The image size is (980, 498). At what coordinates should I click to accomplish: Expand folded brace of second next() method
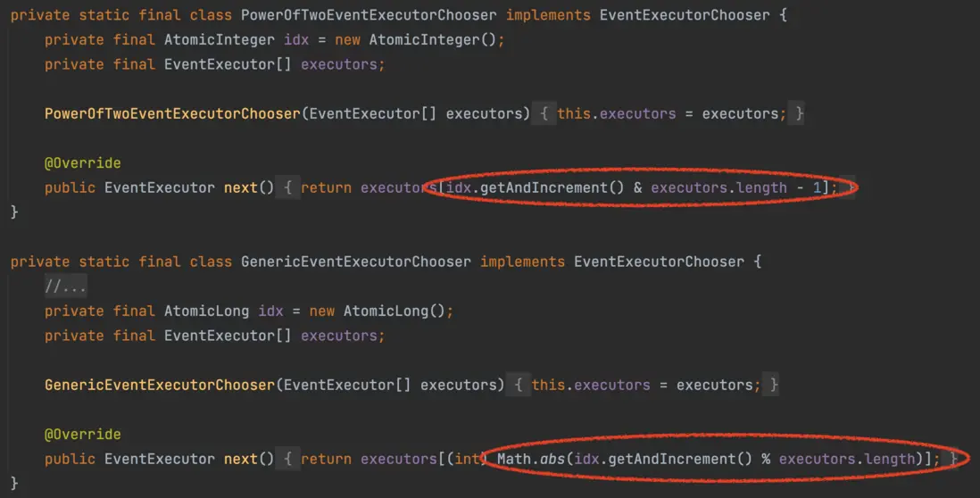pyautogui.click(x=287, y=459)
